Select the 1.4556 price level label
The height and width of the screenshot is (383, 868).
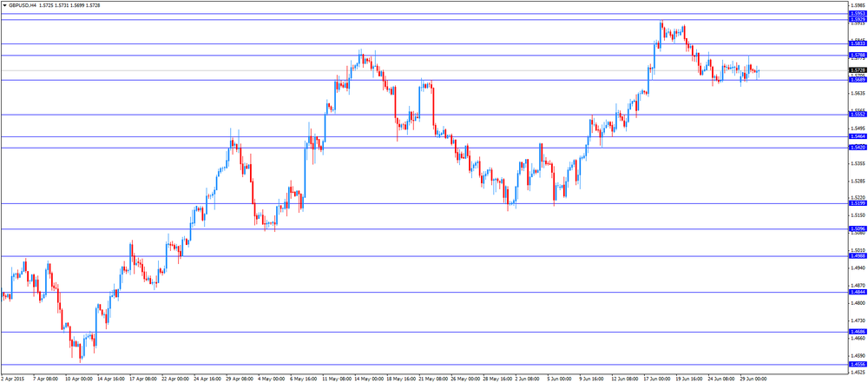pos(857,364)
